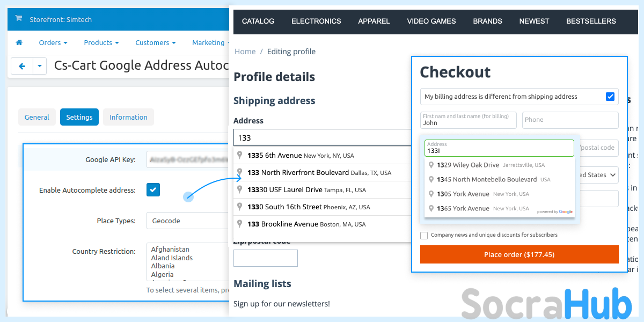This screenshot has width=644, height=322.
Task: Click the Phone field in Checkout
Action: click(570, 120)
